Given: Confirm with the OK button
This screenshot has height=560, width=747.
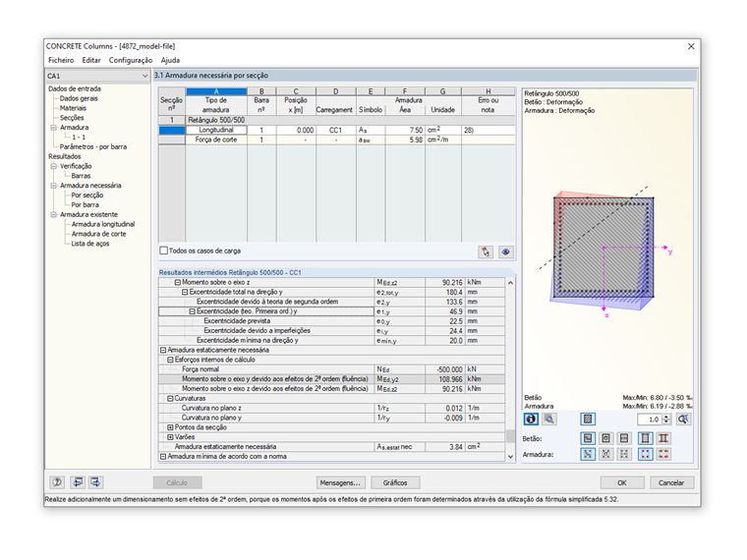Looking at the screenshot, I should click(622, 482).
